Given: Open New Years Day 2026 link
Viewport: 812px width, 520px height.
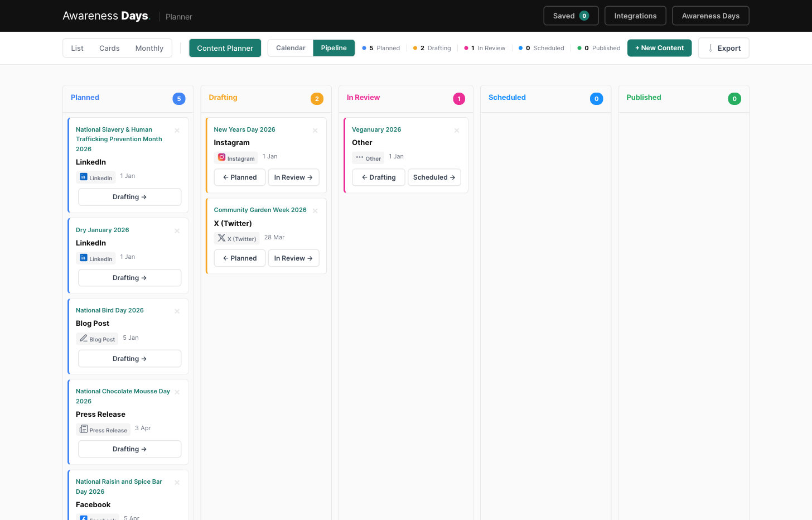Looking at the screenshot, I should pos(245,129).
